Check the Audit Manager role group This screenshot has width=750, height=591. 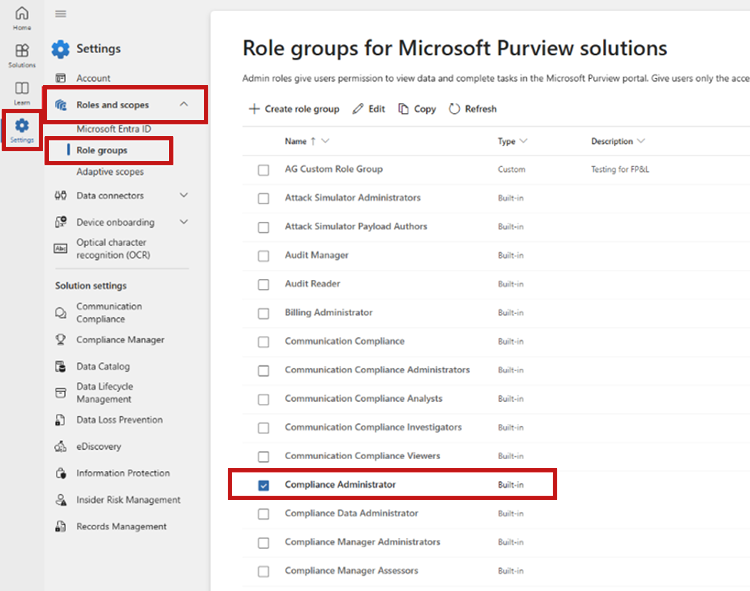pyautogui.click(x=264, y=256)
